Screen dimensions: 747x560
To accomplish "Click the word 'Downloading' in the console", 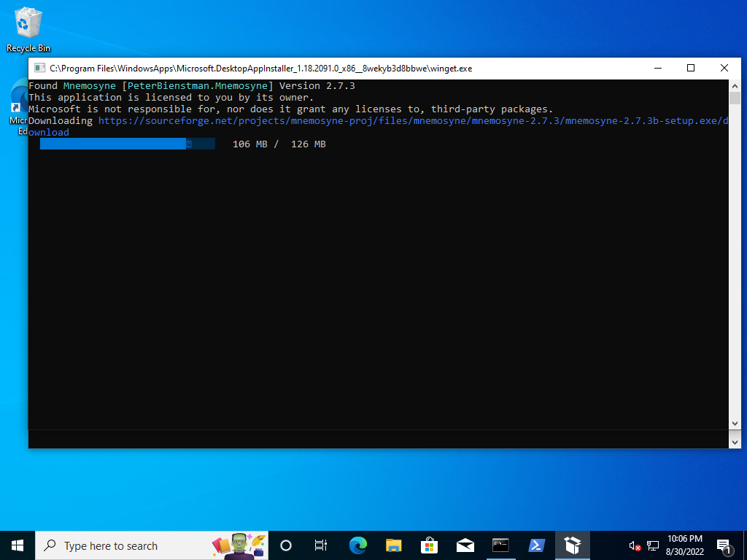I will click(61, 120).
